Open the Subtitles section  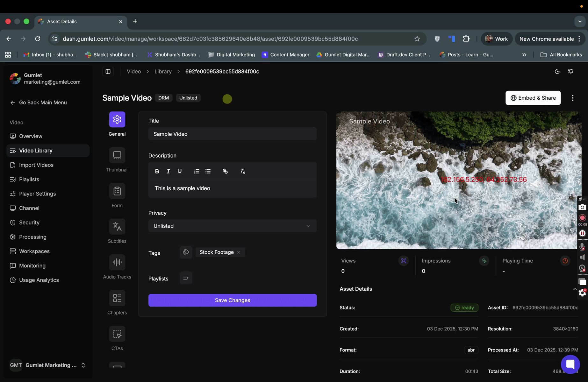117,227
